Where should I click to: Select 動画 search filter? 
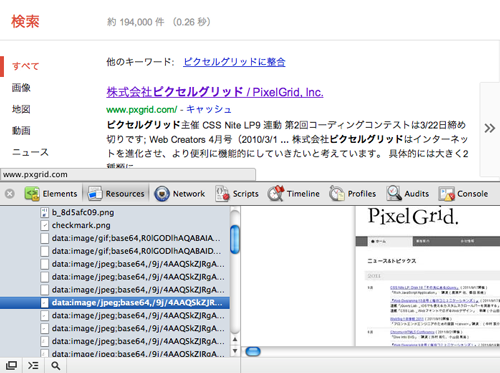tap(21, 130)
